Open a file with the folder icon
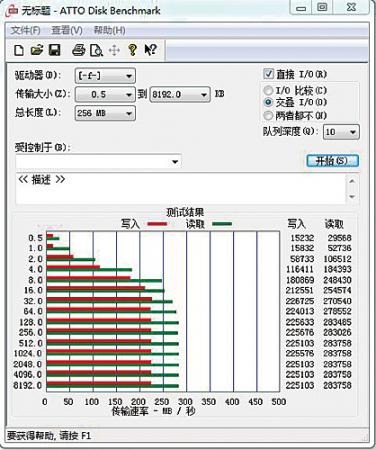This screenshot has height=450, width=376. (37, 50)
